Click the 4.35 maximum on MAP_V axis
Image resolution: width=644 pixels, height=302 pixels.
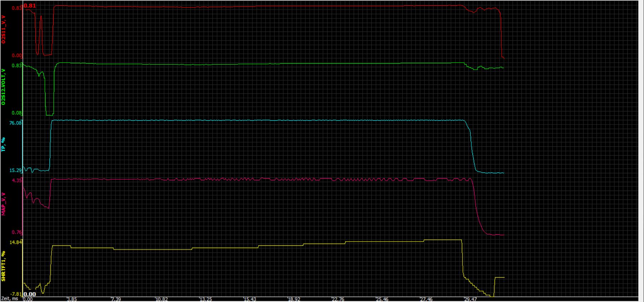(17, 180)
